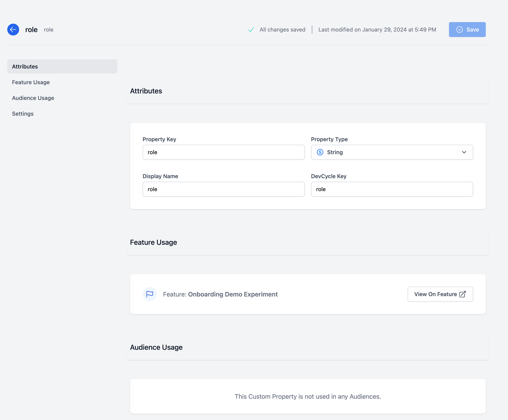Screen dimensions: 508x420
Task: Click the Last modified timestamp text
Action: pyautogui.click(x=377, y=30)
